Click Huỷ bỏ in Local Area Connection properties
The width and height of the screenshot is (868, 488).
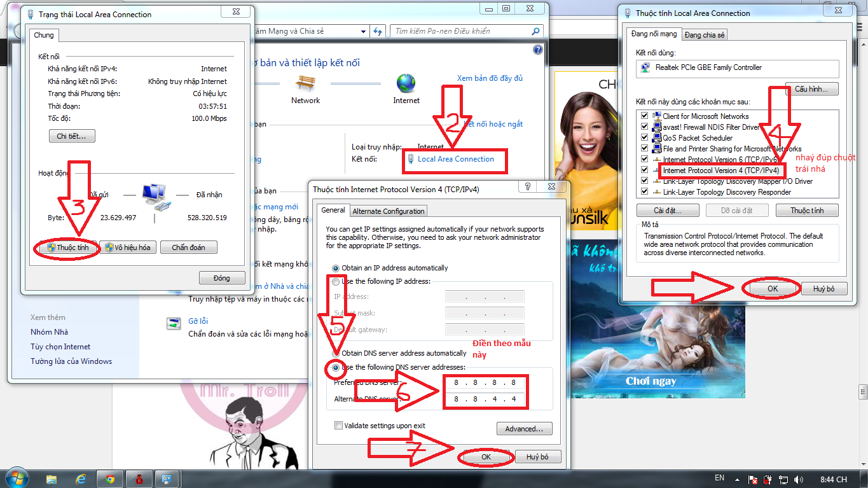(823, 288)
